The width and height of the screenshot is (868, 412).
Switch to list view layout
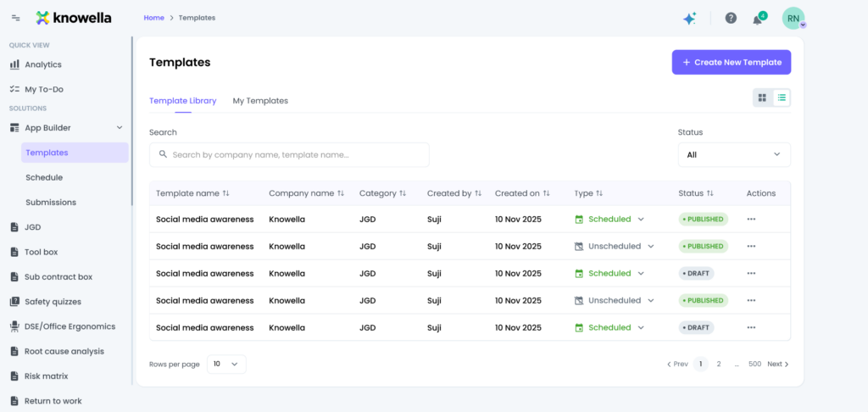click(x=782, y=98)
